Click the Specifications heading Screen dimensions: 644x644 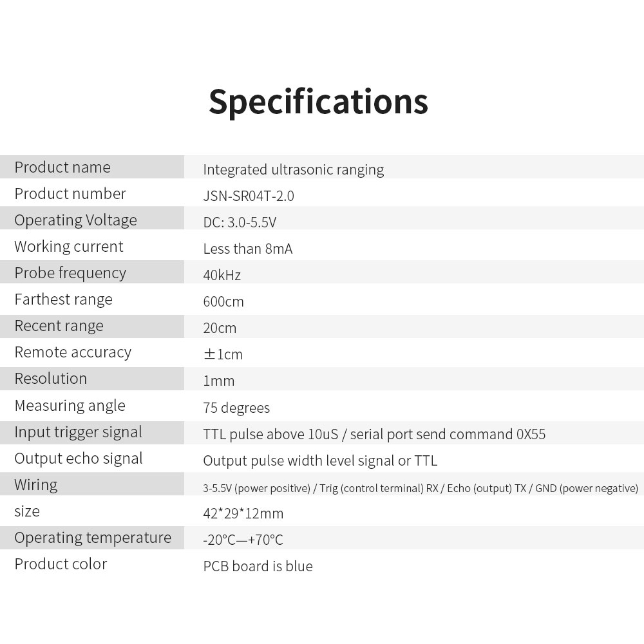318,102
